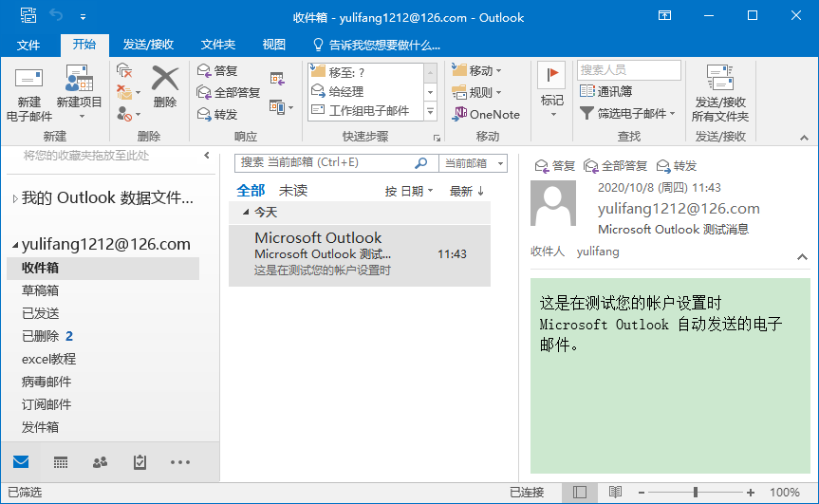Open the excel教程 folder

pyautogui.click(x=102, y=359)
